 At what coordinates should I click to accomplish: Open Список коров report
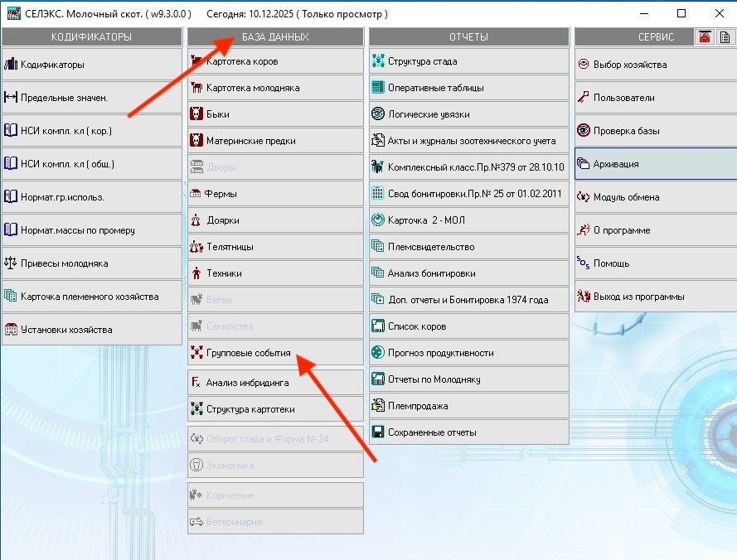coord(469,326)
